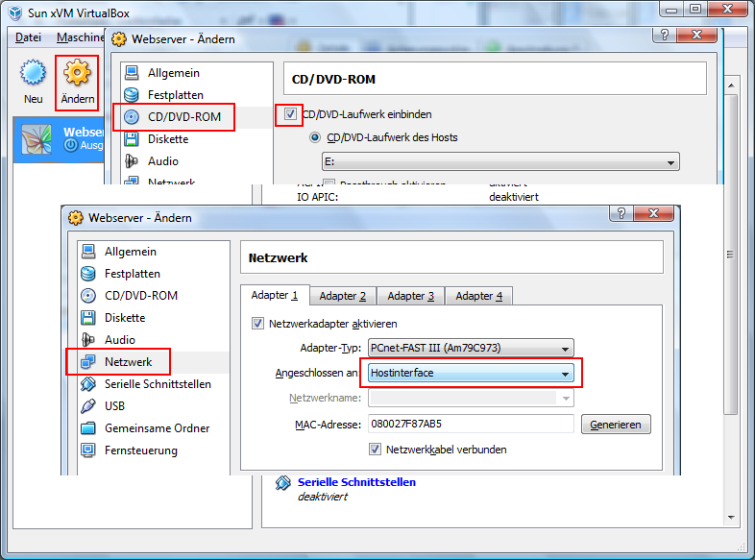
Task: Click the Ändern gear icon
Action: tap(77, 75)
